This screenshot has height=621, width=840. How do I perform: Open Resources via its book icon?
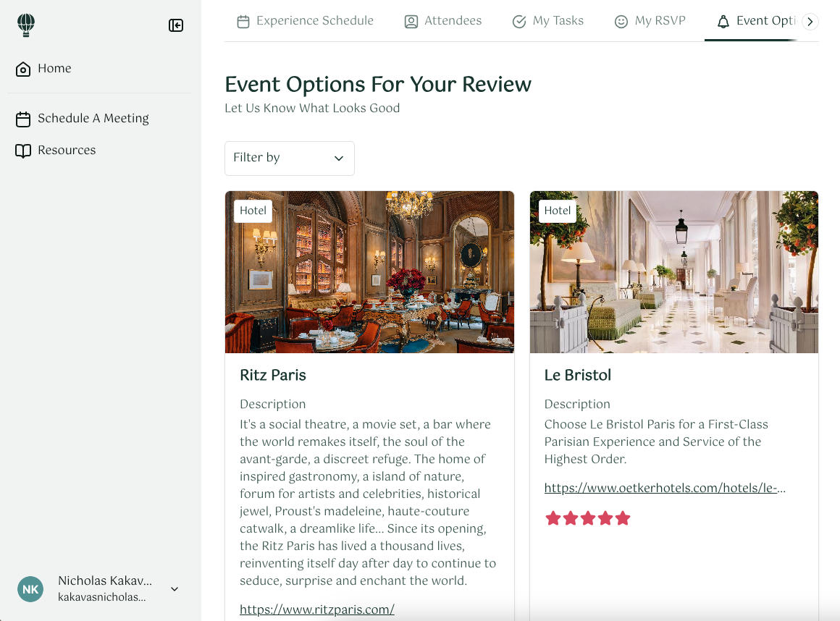[x=22, y=150]
